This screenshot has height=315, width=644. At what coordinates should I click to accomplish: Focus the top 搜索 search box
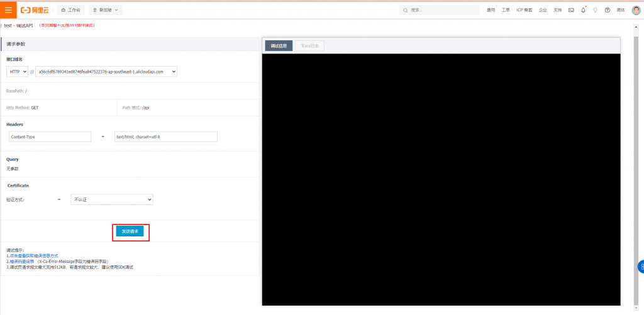click(x=439, y=10)
